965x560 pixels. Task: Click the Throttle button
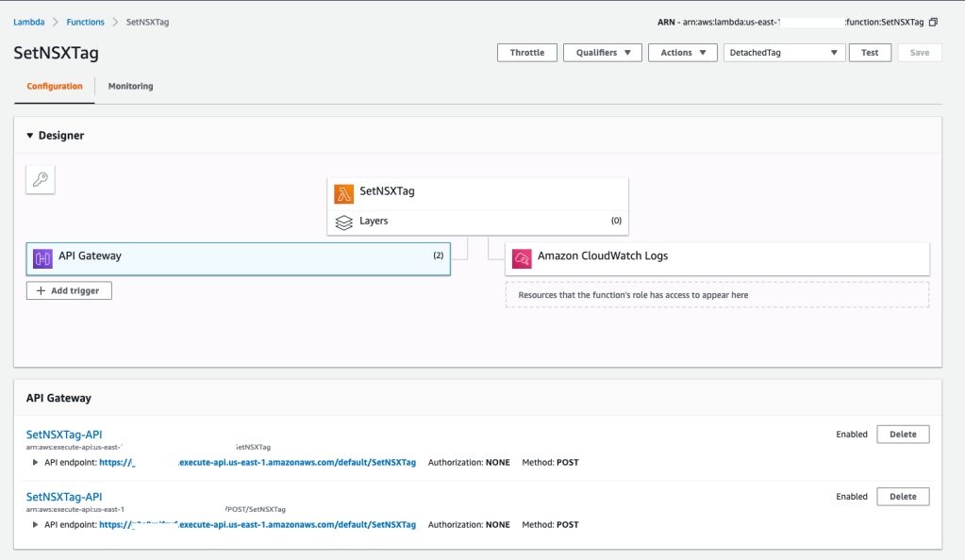pos(526,52)
